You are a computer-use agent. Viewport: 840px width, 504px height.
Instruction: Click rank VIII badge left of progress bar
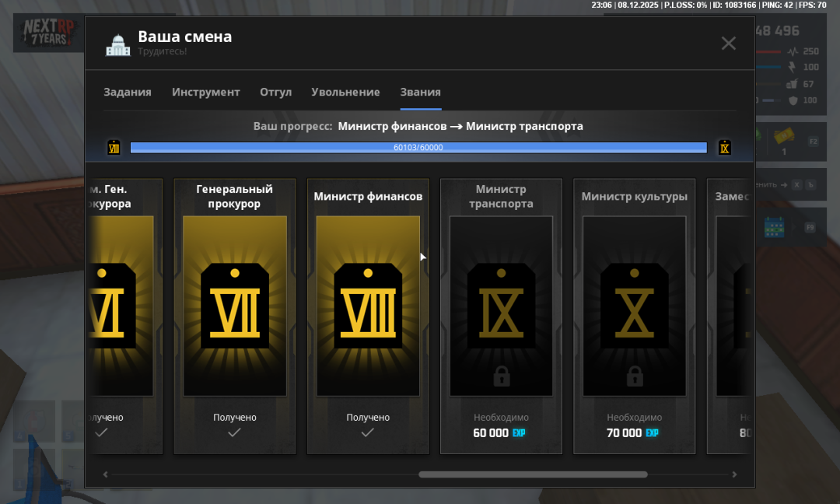coord(114,147)
